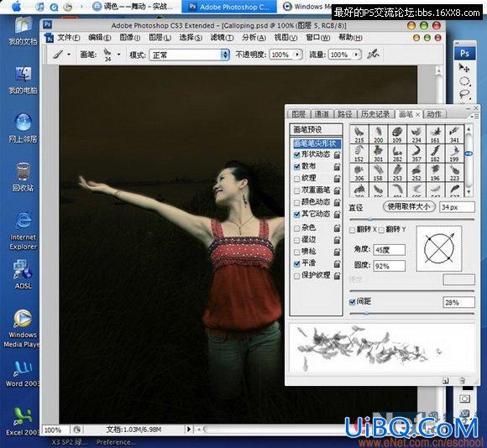487x448 pixels.
Task: Uncheck the 形状动态 checkbox
Action: pos(296,154)
